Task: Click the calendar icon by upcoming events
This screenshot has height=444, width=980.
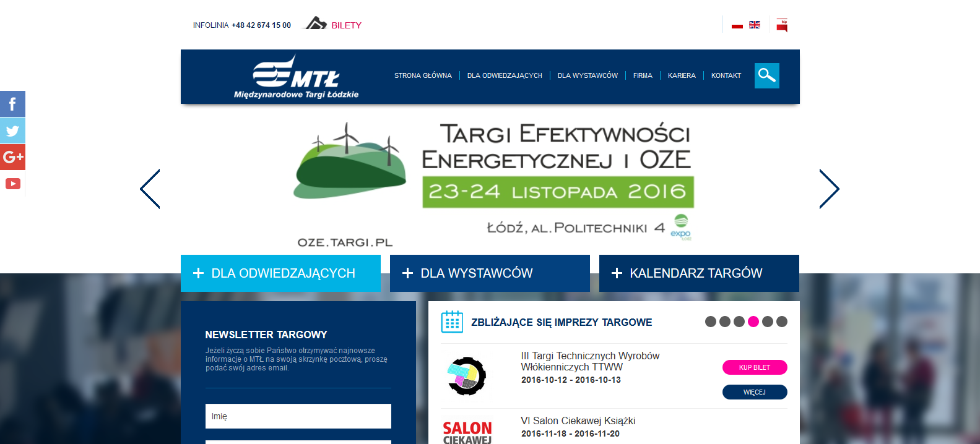Action: (452, 322)
